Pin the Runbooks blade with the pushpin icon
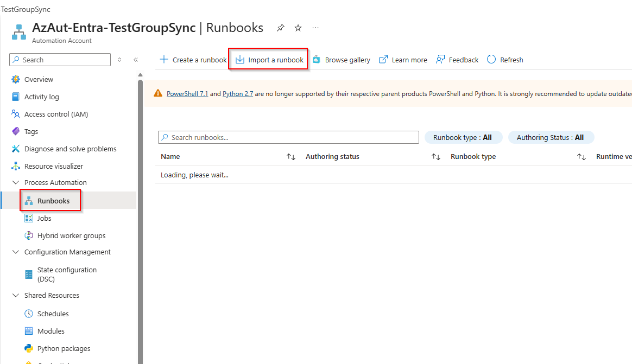The width and height of the screenshot is (632, 364). [281, 28]
